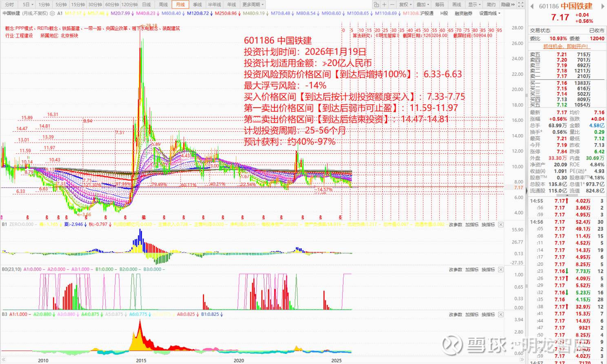Click 改参数 in the B1 panel
The width and height of the screenshot is (607, 364).
point(456,225)
